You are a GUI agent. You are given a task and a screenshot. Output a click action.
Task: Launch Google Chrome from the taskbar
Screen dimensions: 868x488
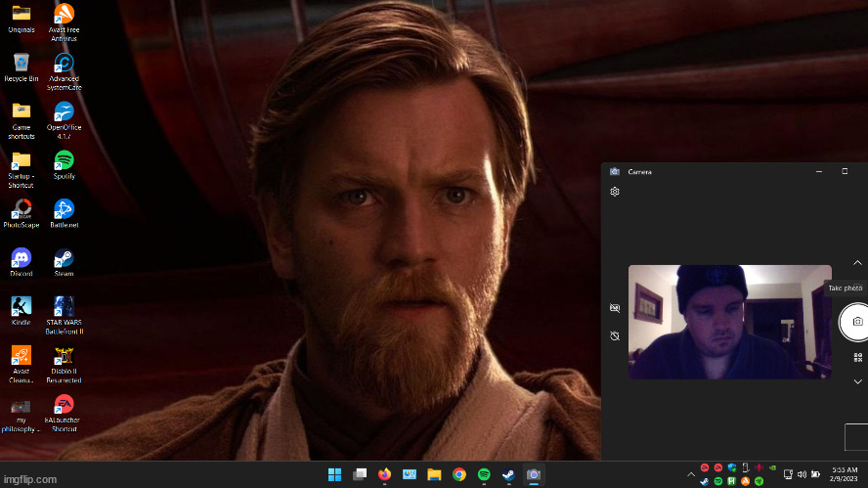(x=458, y=474)
